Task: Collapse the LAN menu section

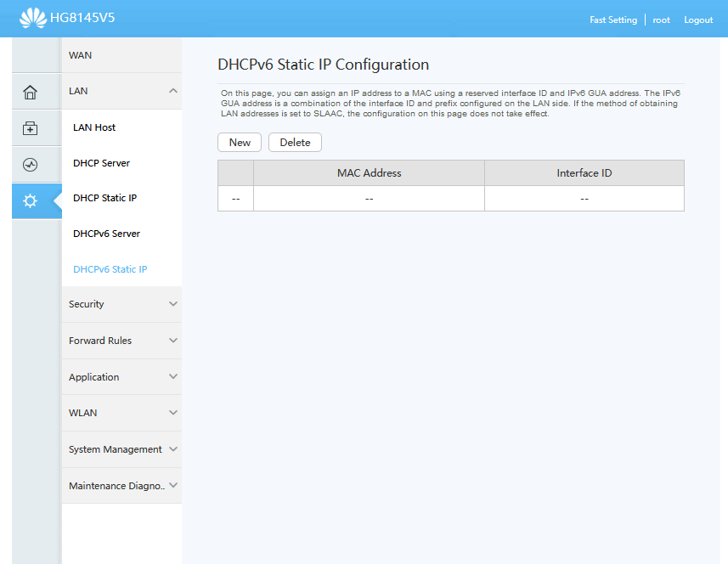Action: pos(121,91)
